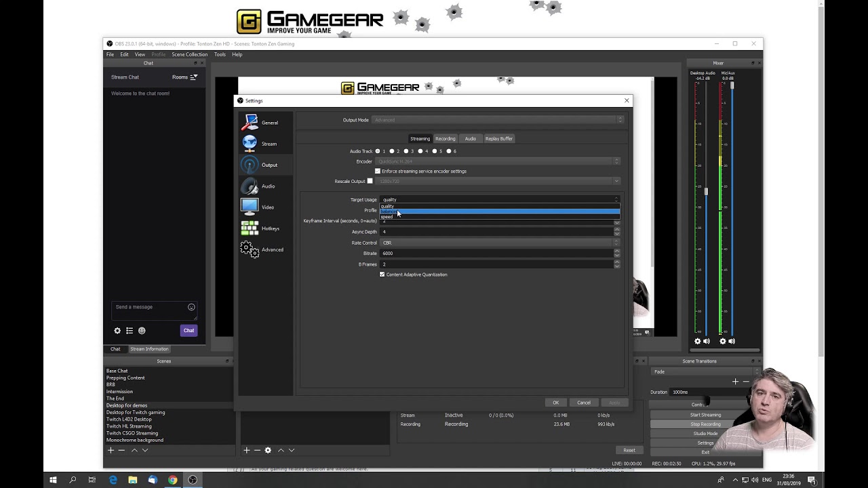Open the chat user list icon
Screen dimensions: 868x488
pos(130,331)
